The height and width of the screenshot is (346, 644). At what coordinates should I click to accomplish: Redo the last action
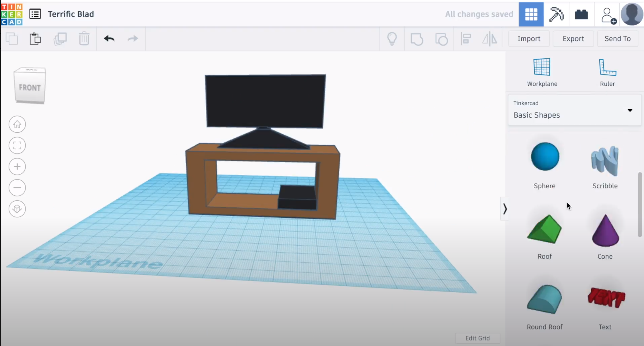pos(133,39)
